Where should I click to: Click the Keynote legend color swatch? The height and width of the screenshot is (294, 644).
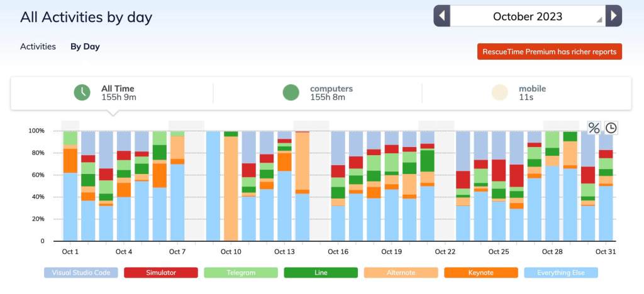click(480, 273)
